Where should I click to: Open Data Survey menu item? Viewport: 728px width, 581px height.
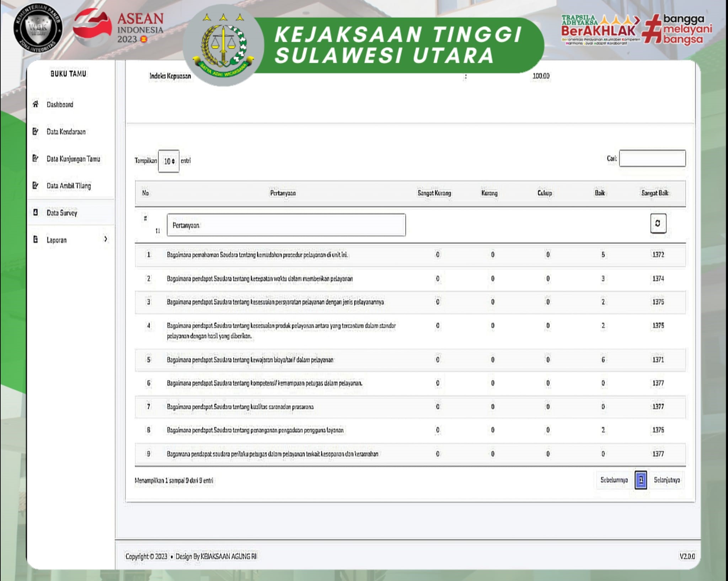tap(62, 213)
